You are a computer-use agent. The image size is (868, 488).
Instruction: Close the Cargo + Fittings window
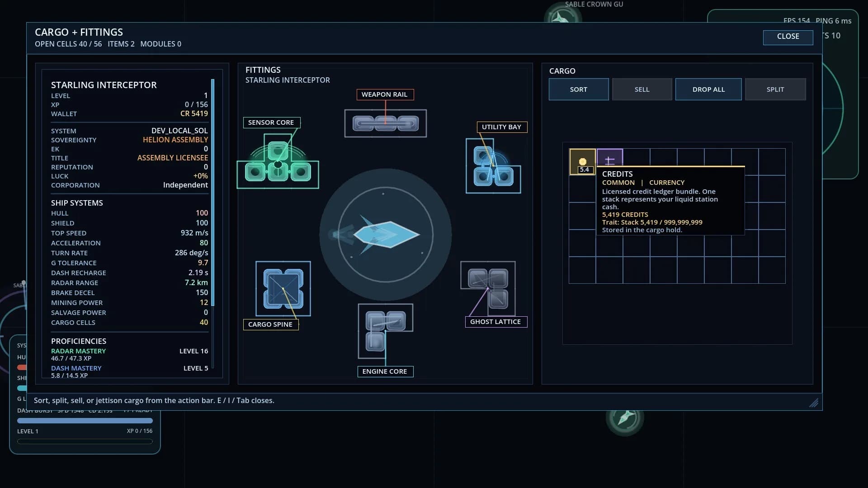(x=788, y=37)
